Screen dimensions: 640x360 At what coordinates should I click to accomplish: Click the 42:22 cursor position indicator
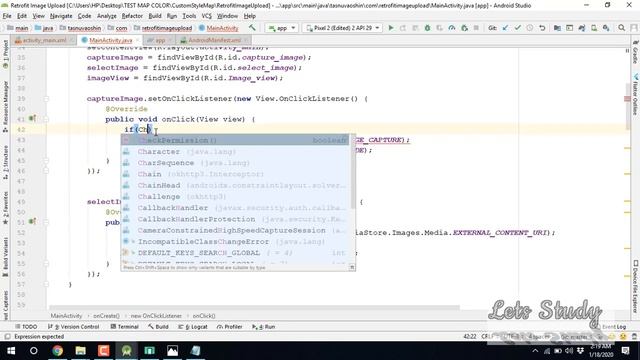[470, 337]
